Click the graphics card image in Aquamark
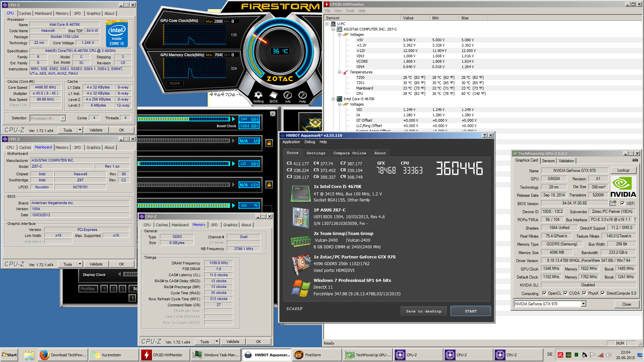The width and height of the screenshot is (644, 362). click(301, 264)
